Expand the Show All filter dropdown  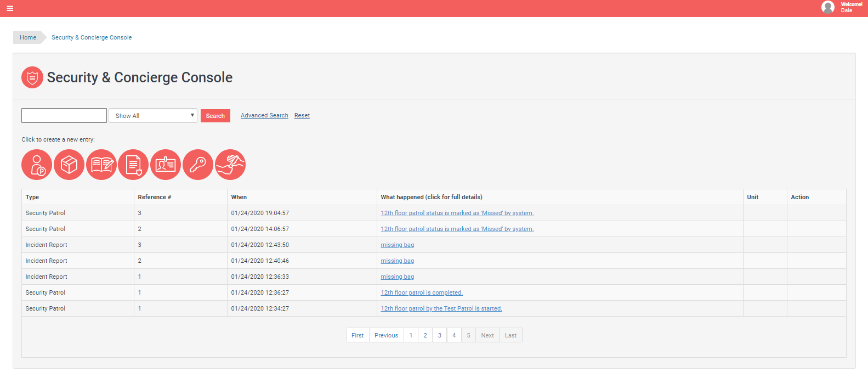153,116
